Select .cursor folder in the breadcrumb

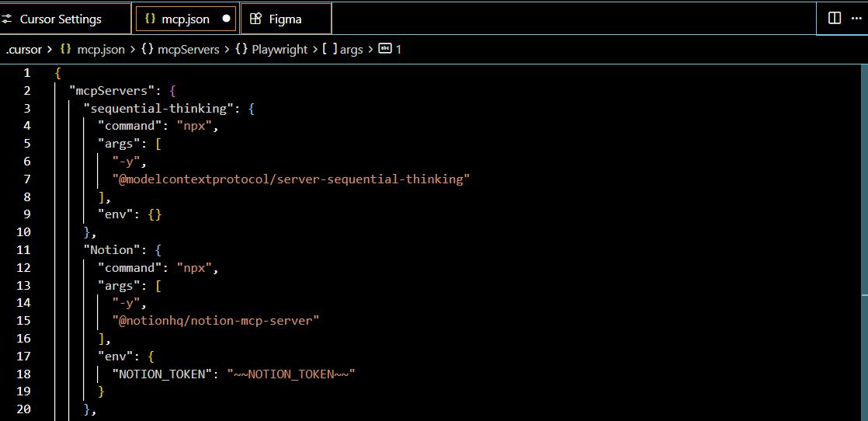coord(24,49)
